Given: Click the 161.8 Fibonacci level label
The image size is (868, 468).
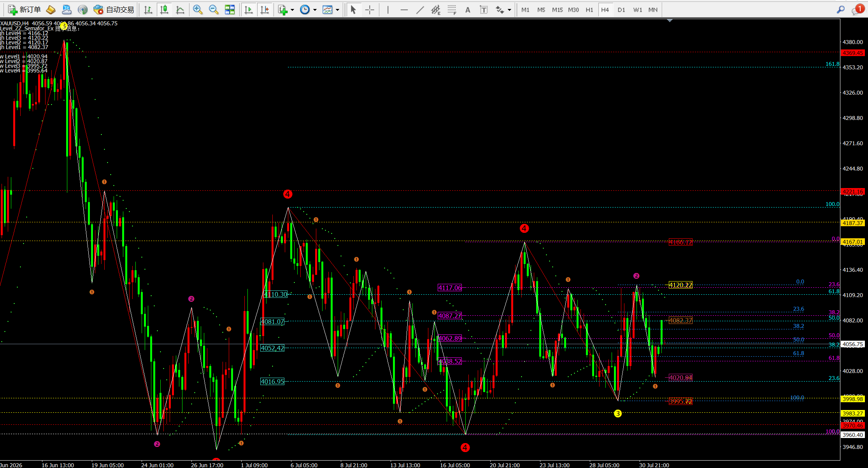Looking at the screenshot, I should coord(833,64).
